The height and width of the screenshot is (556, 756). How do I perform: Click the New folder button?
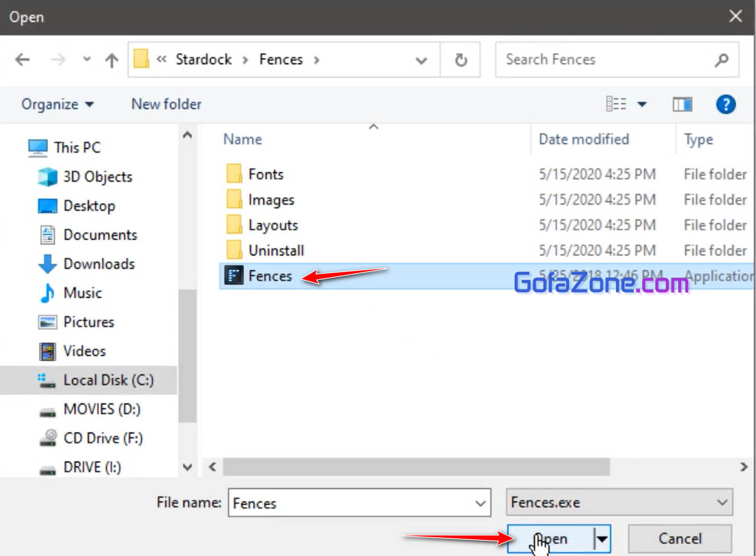(166, 105)
